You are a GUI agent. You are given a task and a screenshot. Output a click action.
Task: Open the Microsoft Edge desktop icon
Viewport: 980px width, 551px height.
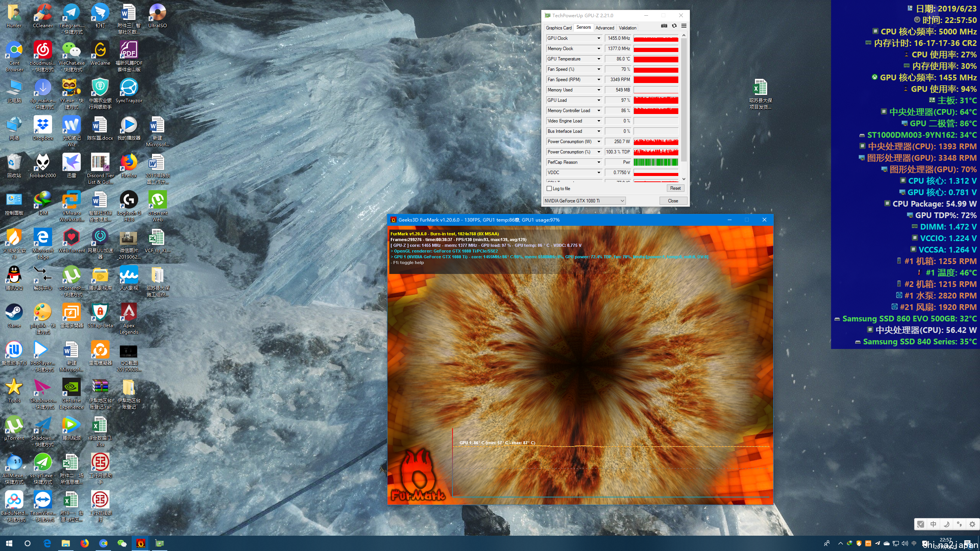click(43, 244)
